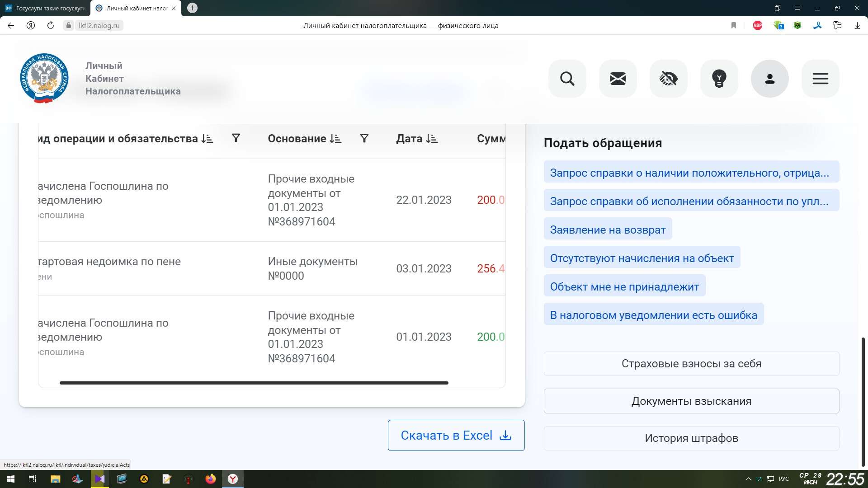Sort by operation type column
868x488 pixels.
[x=207, y=139]
